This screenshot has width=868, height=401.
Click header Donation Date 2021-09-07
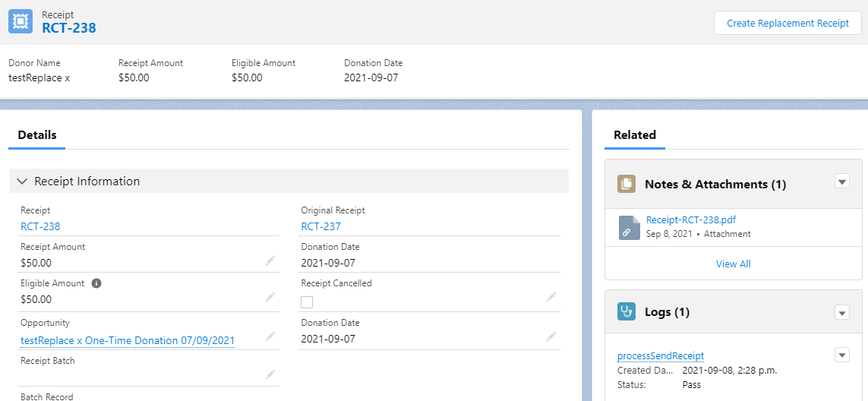click(371, 77)
